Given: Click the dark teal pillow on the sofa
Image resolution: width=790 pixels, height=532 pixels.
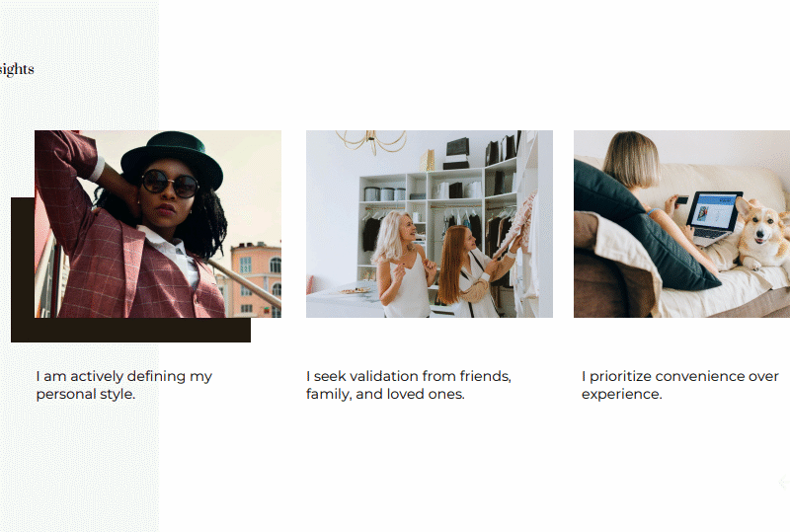Looking at the screenshot, I should (643, 225).
